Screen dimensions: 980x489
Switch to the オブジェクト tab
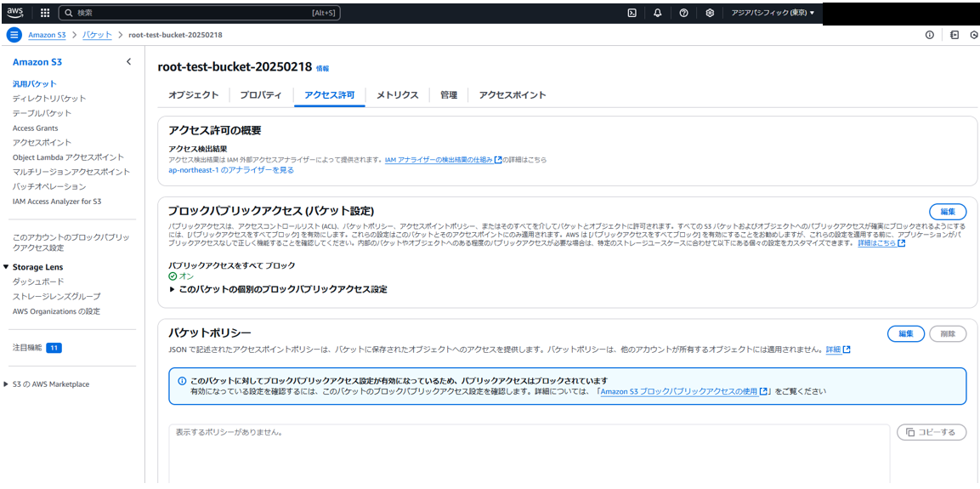pos(194,95)
